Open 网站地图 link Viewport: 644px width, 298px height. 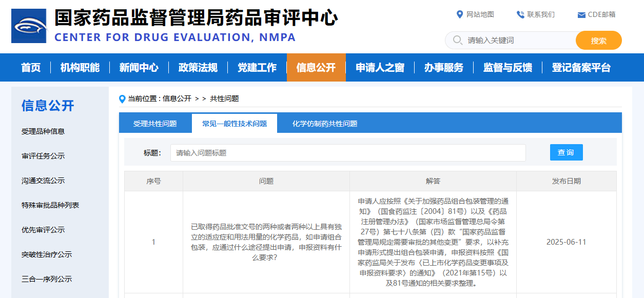[480, 14]
